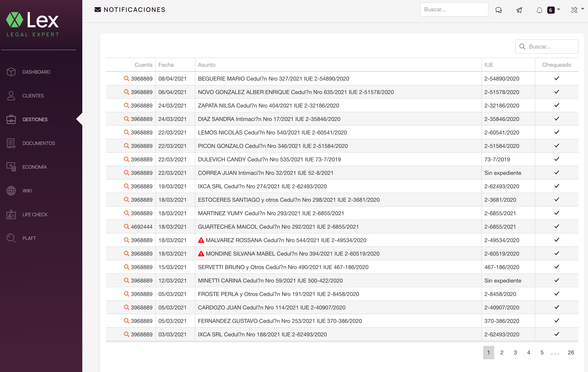Image resolution: width=588 pixels, height=372 pixels.
Task: Toggle Chequeado check for CARDOZO JUAN row
Action: click(557, 307)
